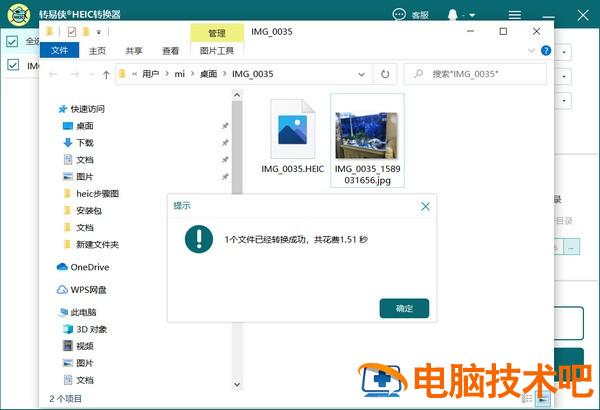The width and height of the screenshot is (600, 410).
Task: Open WPS网盘 in navigation pane
Action: [x=82, y=289]
